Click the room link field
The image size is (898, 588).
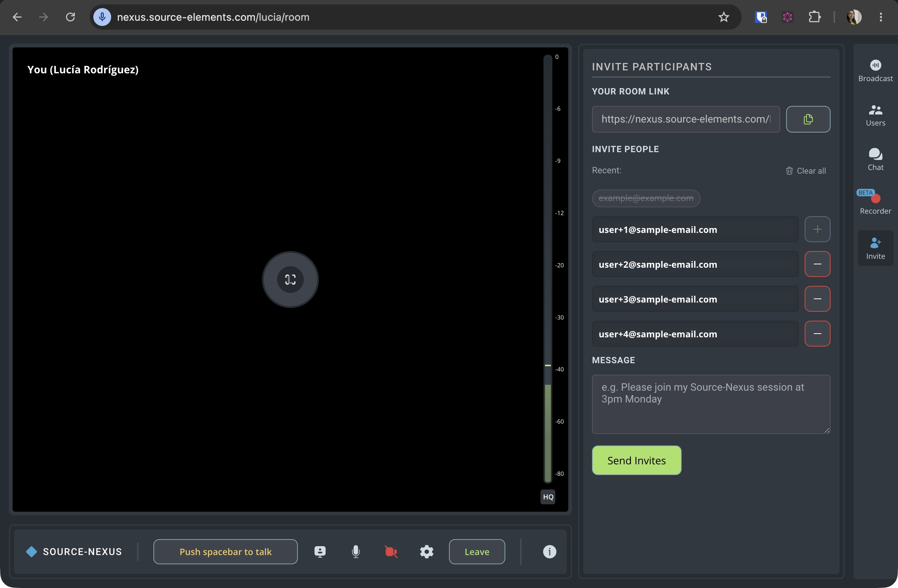point(685,119)
